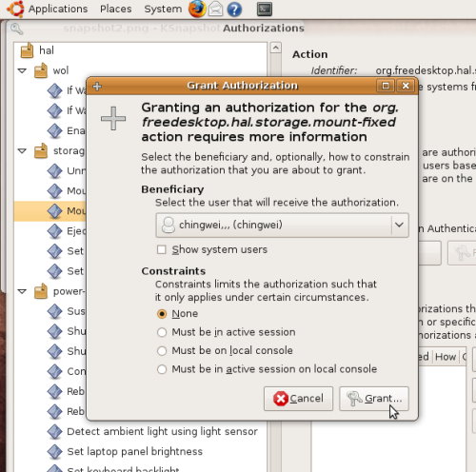Click the diamond icon of Ena row

(54, 130)
